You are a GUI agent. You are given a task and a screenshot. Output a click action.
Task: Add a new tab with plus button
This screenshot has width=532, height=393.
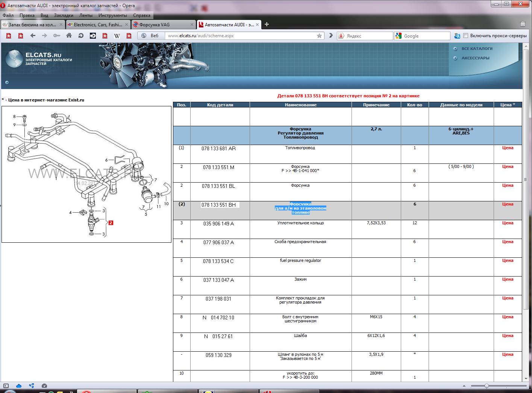267,24
